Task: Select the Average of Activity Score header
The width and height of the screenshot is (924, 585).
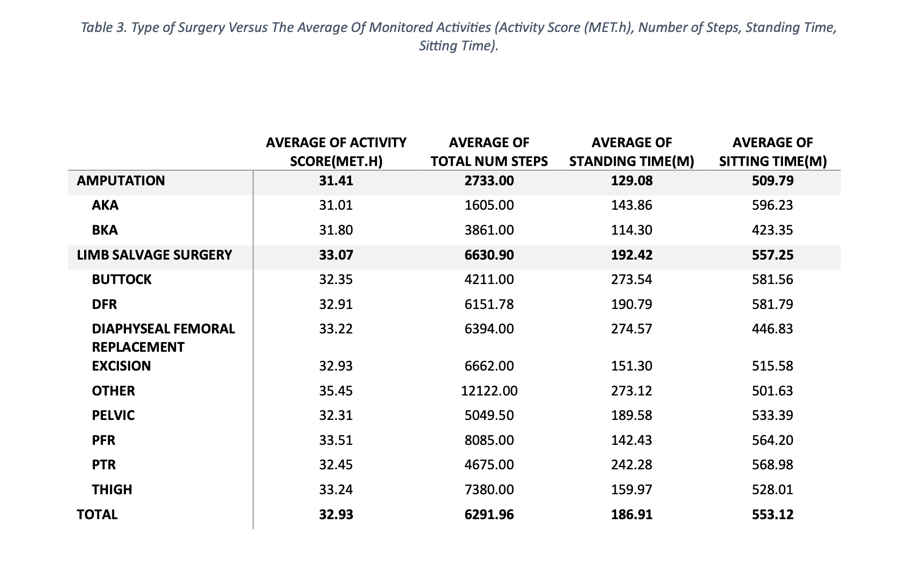Action: (336, 152)
